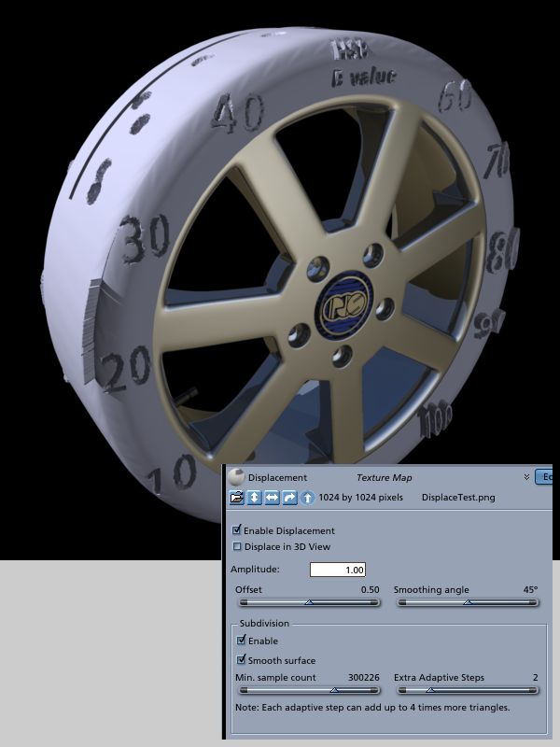The width and height of the screenshot is (560, 747).
Task: Click the partially visible Edit button
Action: pyautogui.click(x=544, y=477)
